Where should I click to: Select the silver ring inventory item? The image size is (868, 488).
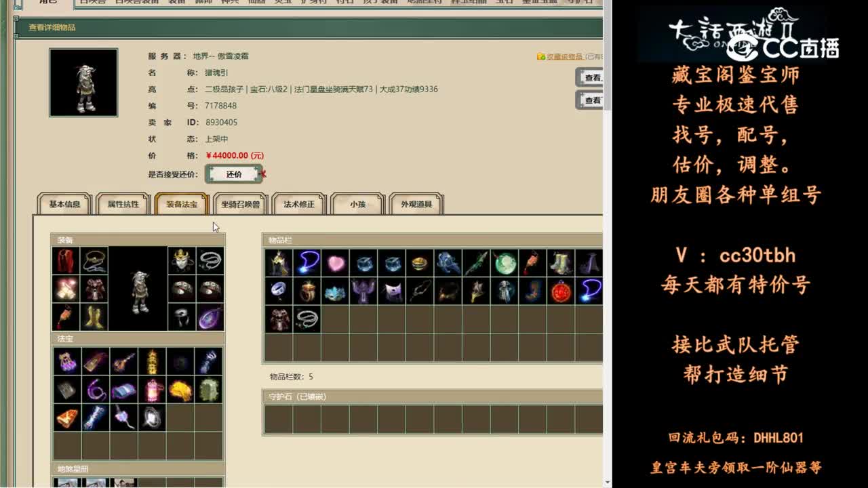pos(279,291)
